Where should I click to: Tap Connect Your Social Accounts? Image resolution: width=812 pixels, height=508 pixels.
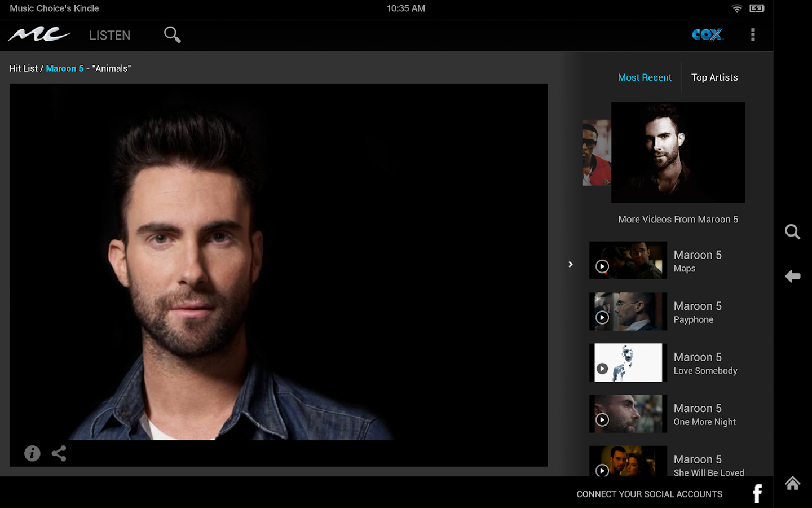pos(650,494)
